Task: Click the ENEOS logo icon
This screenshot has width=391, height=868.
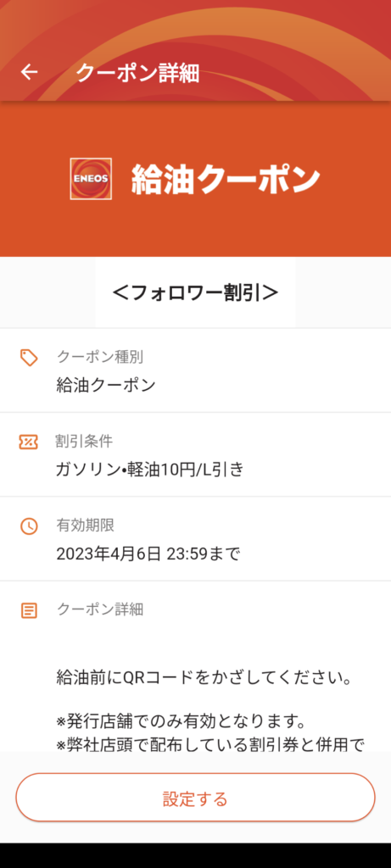Action: pos(91,179)
